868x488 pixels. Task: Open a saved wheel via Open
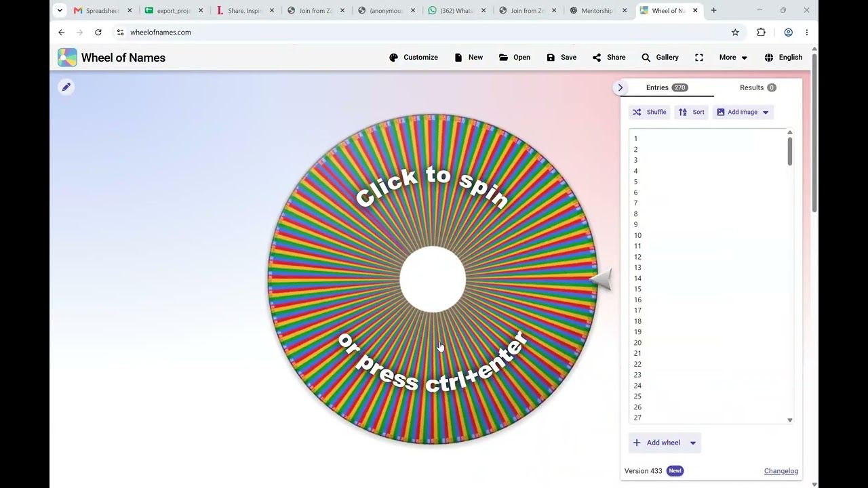click(515, 58)
